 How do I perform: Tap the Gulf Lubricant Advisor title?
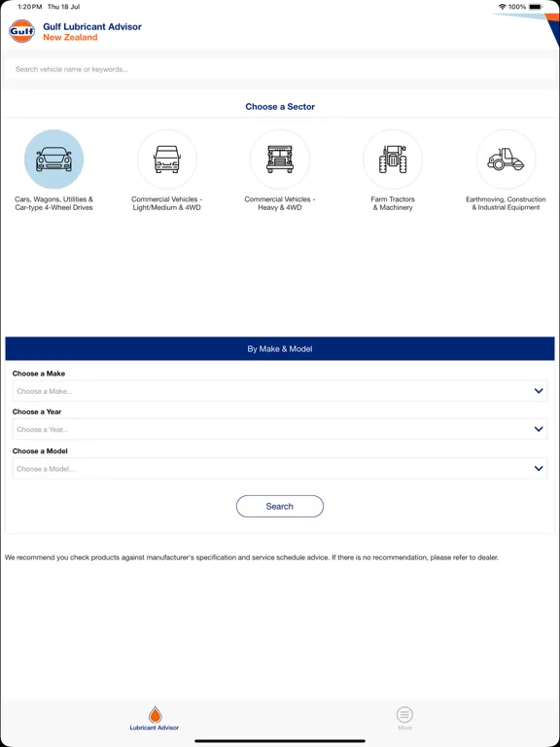pyautogui.click(x=92, y=26)
